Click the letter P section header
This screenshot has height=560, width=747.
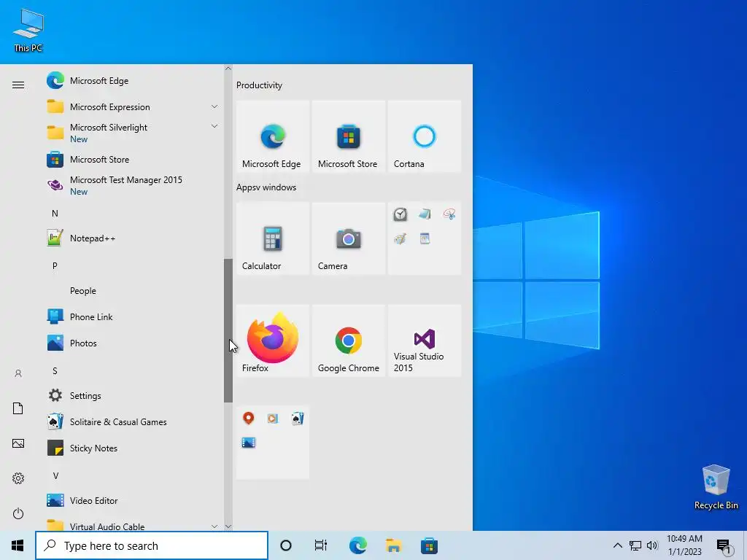tap(55, 265)
